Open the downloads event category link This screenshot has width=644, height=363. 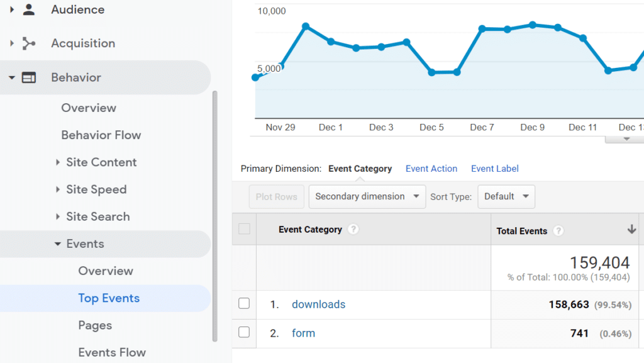click(x=318, y=304)
